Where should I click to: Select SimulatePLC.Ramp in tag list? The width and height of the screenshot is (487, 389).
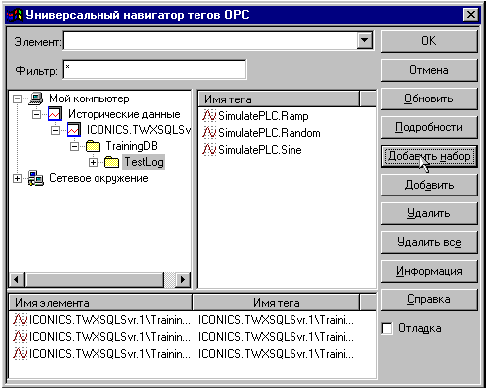click(x=263, y=116)
